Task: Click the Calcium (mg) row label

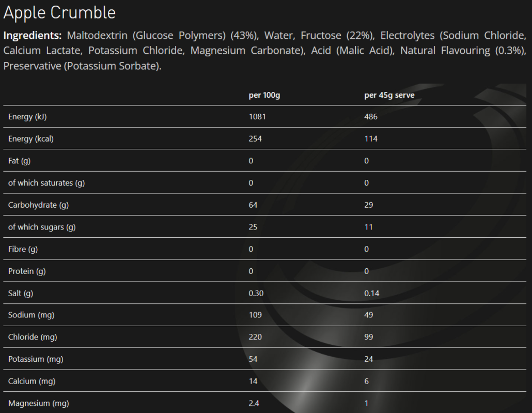Action: click(x=32, y=381)
